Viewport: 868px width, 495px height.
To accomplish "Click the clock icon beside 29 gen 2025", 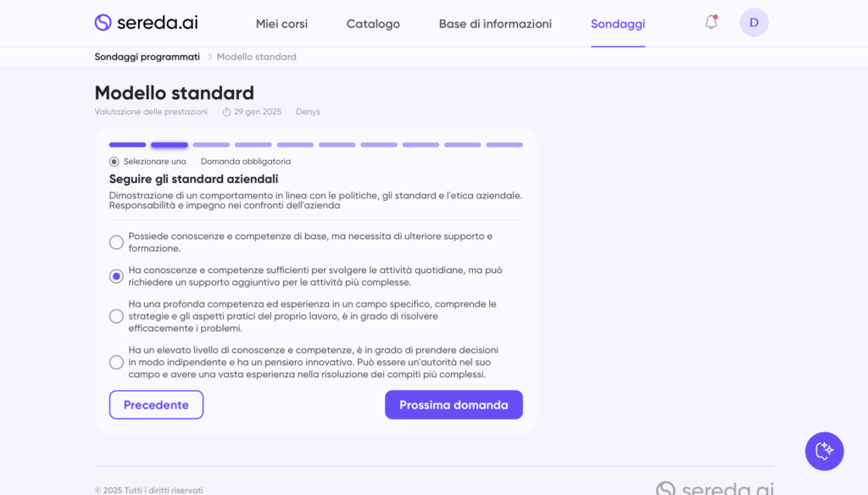I will pyautogui.click(x=226, y=112).
